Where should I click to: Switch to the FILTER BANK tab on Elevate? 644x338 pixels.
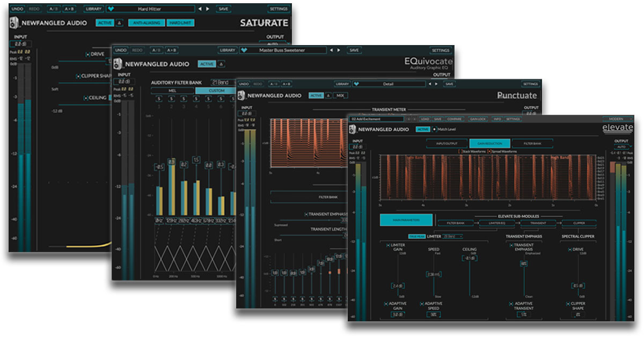pos(532,142)
